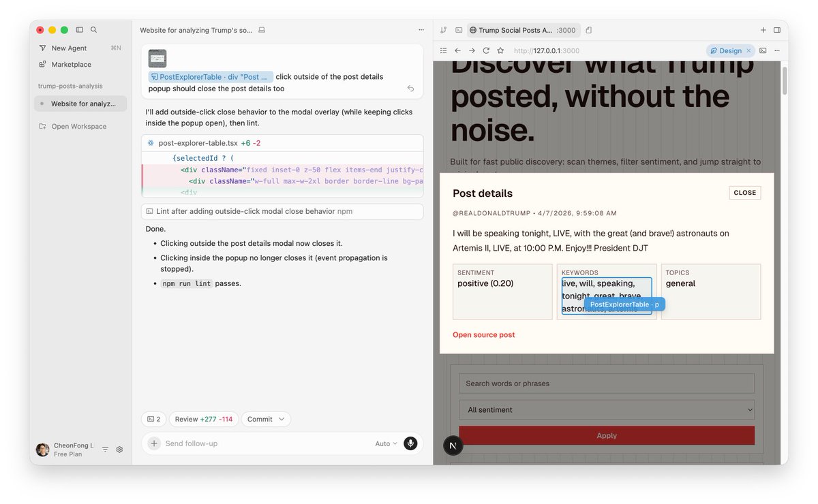
Task: Go back in the browser preview
Action: pos(457,50)
